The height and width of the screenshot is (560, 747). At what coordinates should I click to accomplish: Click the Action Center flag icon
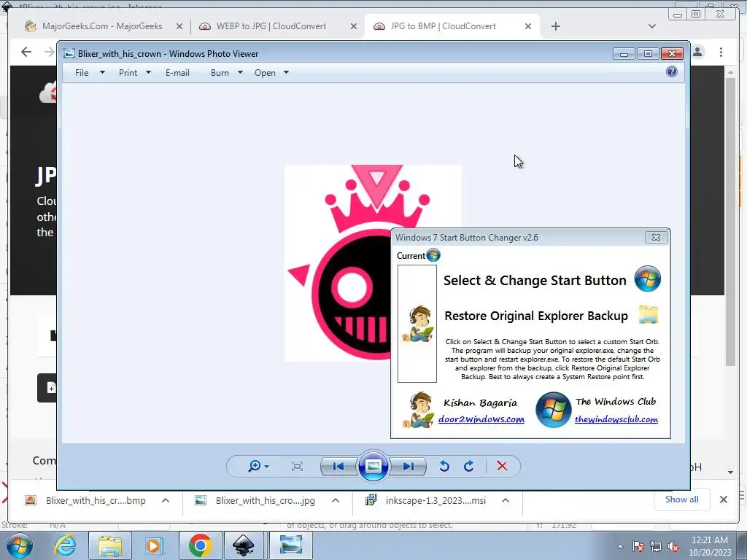tap(638, 546)
